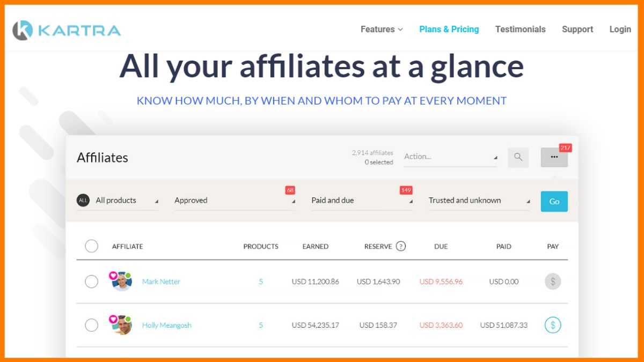Click the PAY column header
The width and height of the screenshot is (644, 362).
pos(553,247)
